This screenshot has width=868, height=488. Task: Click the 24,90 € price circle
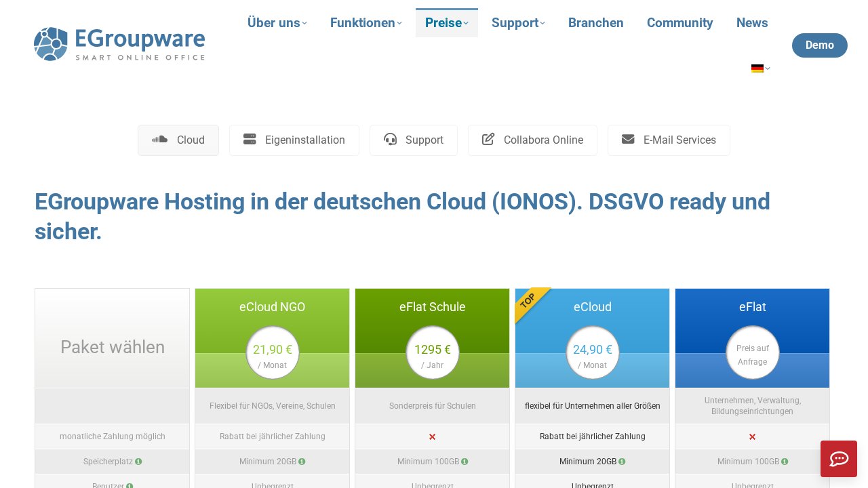pos(593,352)
